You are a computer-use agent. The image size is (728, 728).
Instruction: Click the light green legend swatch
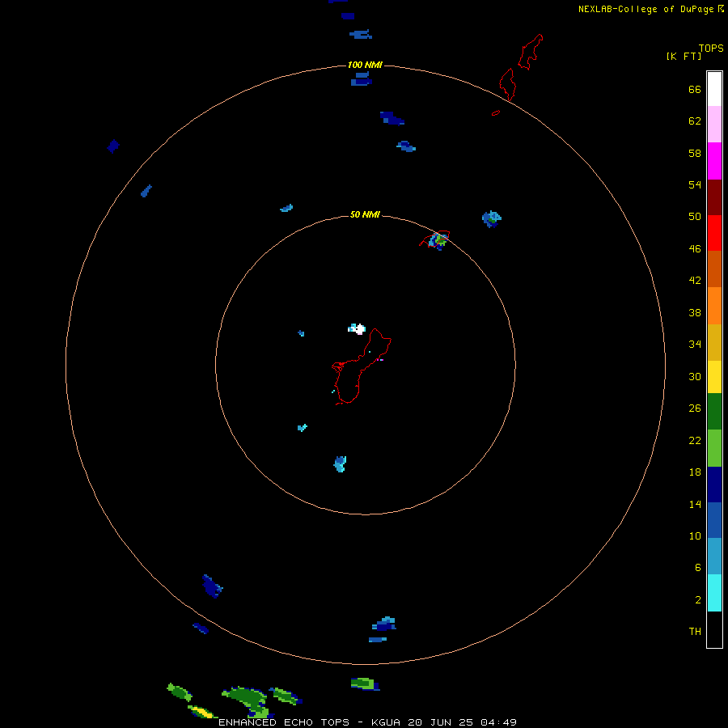[714, 448]
